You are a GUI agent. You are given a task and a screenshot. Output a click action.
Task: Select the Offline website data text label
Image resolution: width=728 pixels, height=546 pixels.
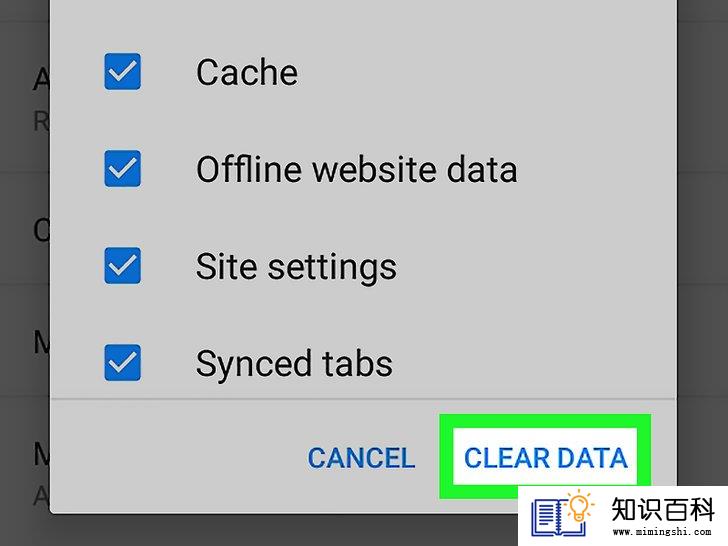click(357, 169)
